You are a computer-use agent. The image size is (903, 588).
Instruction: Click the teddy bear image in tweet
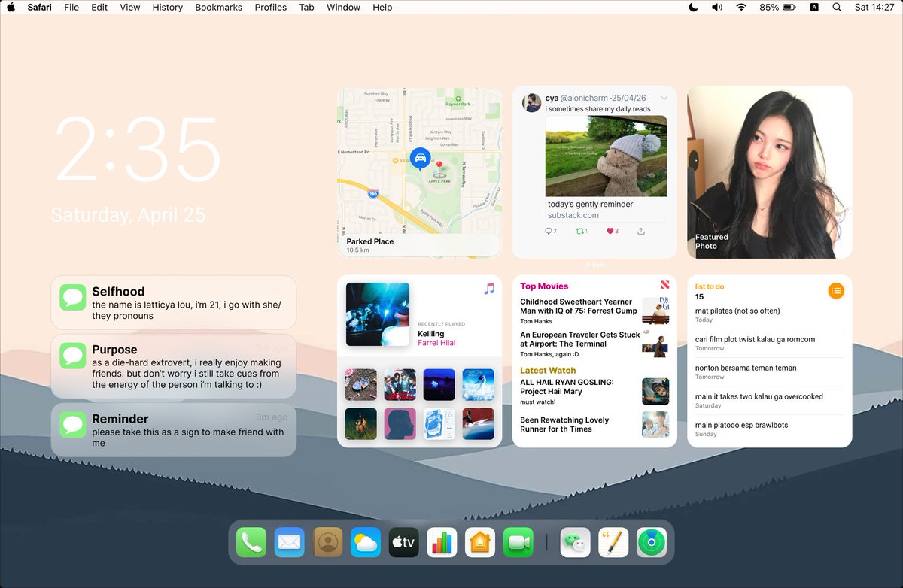(606, 156)
